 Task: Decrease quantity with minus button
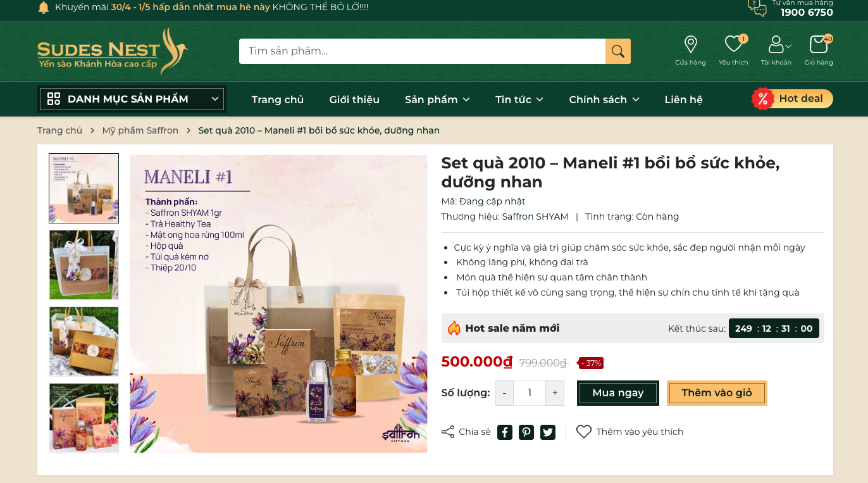(504, 393)
